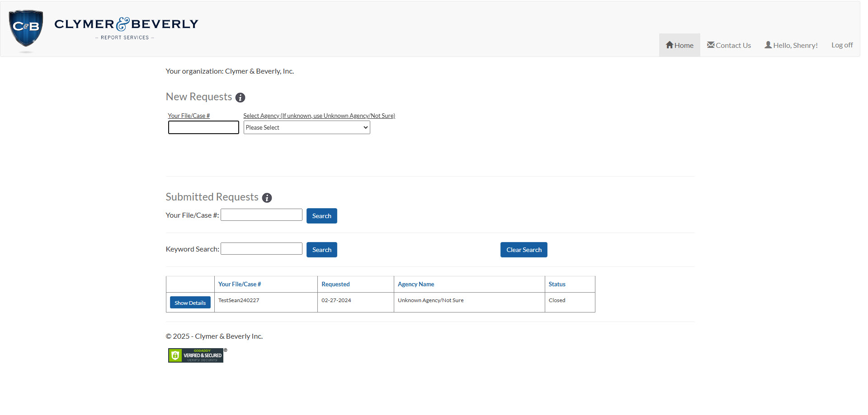Open the Submitted Requests info tooltip icon
This screenshot has width=868, height=415.
tap(267, 198)
